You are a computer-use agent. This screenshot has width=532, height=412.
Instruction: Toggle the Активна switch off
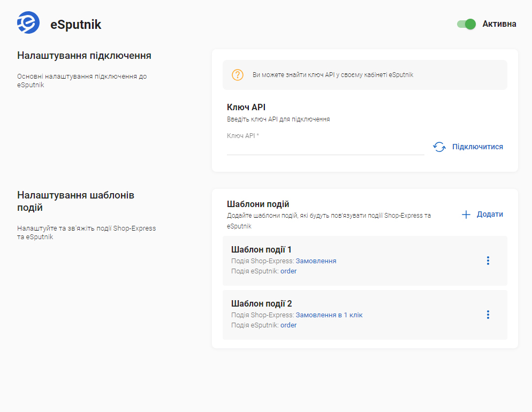click(466, 24)
